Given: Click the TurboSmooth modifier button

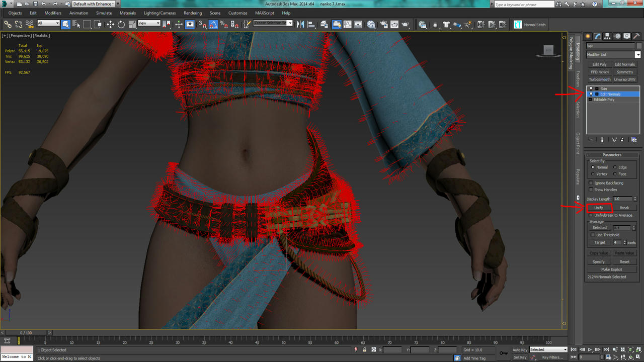Looking at the screenshot, I should [600, 79].
